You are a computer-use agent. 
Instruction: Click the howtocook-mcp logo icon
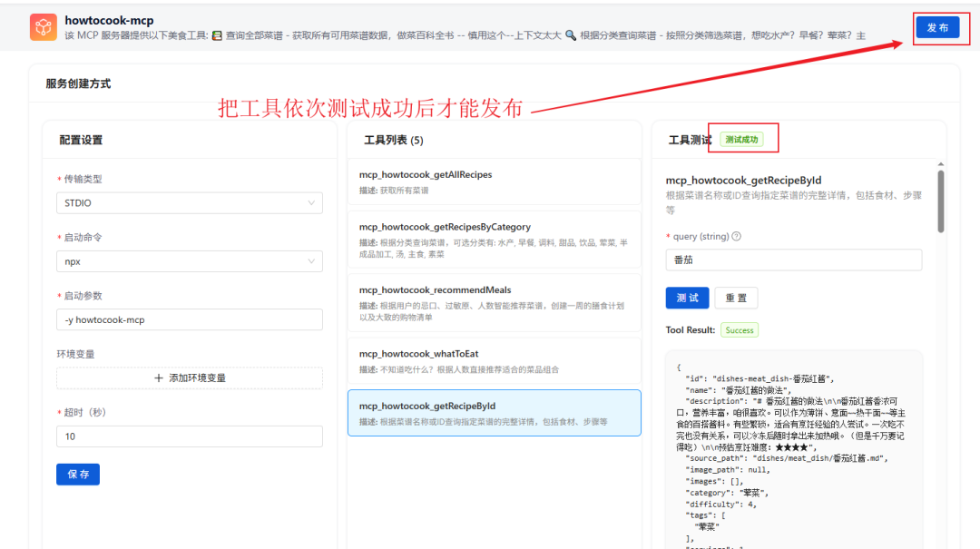click(43, 27)
